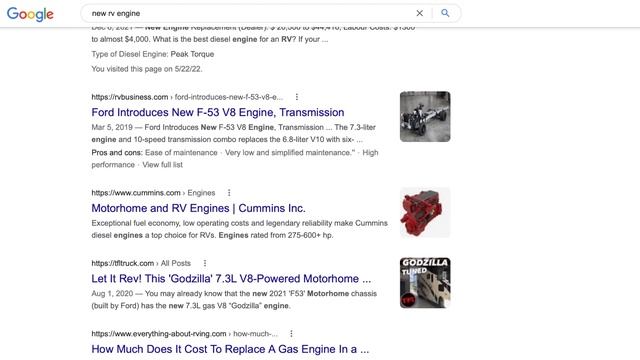Open the 'Let It Rev! This Godzilla 7.3L' result
Screen dimensions: 640x360
[231, 279]
